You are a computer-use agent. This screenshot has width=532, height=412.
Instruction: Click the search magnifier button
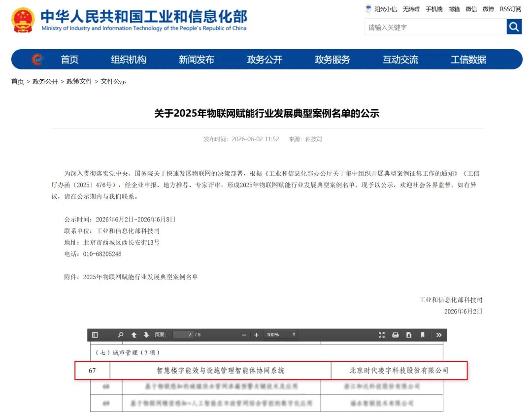pos(514,27)
